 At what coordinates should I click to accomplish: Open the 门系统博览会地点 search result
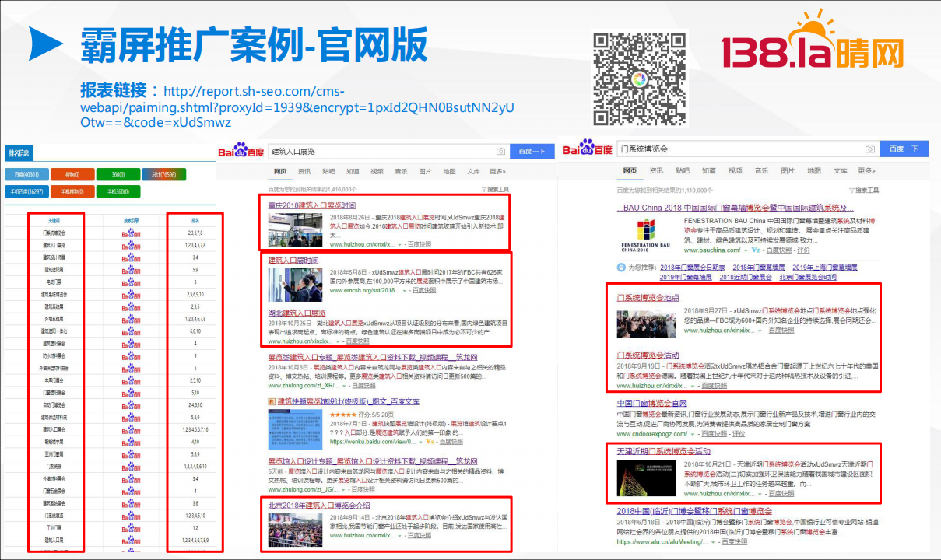click(648, 298)
